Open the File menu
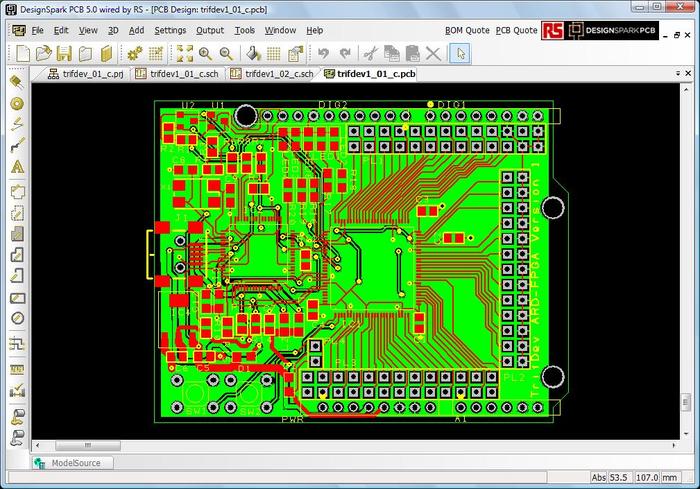700x489 pixels. pyautogui.click(x=38, y=30)
